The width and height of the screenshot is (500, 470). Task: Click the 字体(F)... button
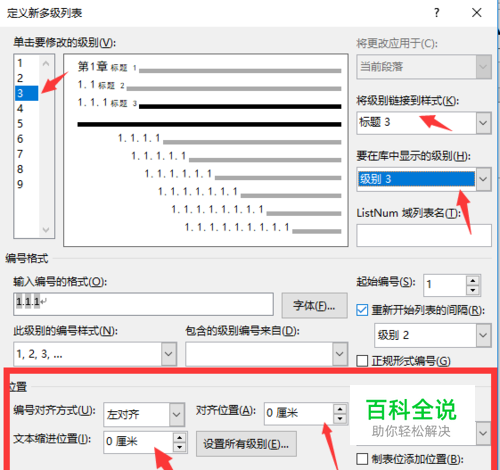314,305
